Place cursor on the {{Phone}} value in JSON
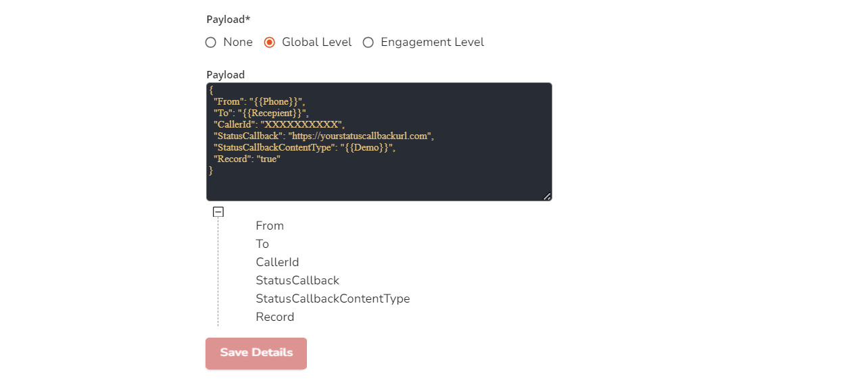The height and width of the screenshot is (389, 868). point(277,101)
